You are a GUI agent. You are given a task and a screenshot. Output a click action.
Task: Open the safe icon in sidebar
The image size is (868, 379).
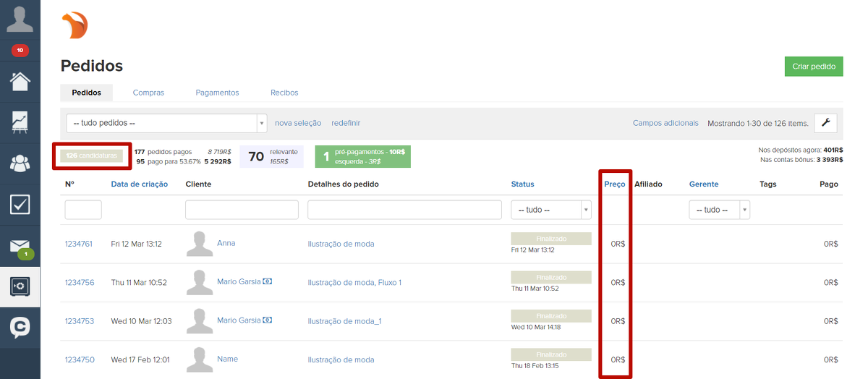click(x=20, y=286)
